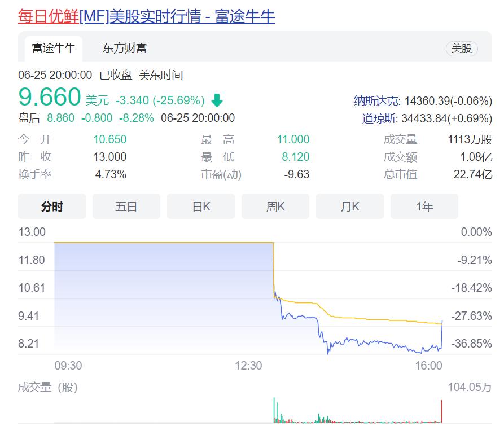Image resolution: width=504 pixels, height=426 pixels.
Task: Click the 今开 value 10.650
Action: (x=109, y=139)
